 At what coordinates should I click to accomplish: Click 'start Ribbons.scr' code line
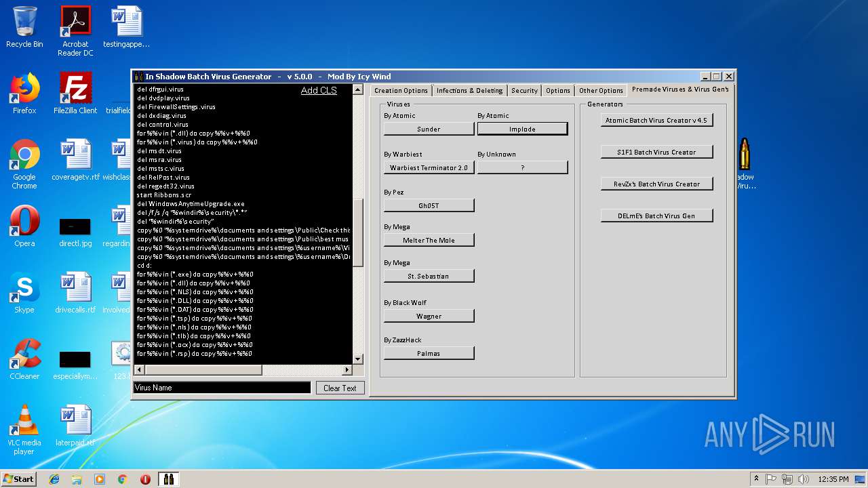(x=163, y=195)
